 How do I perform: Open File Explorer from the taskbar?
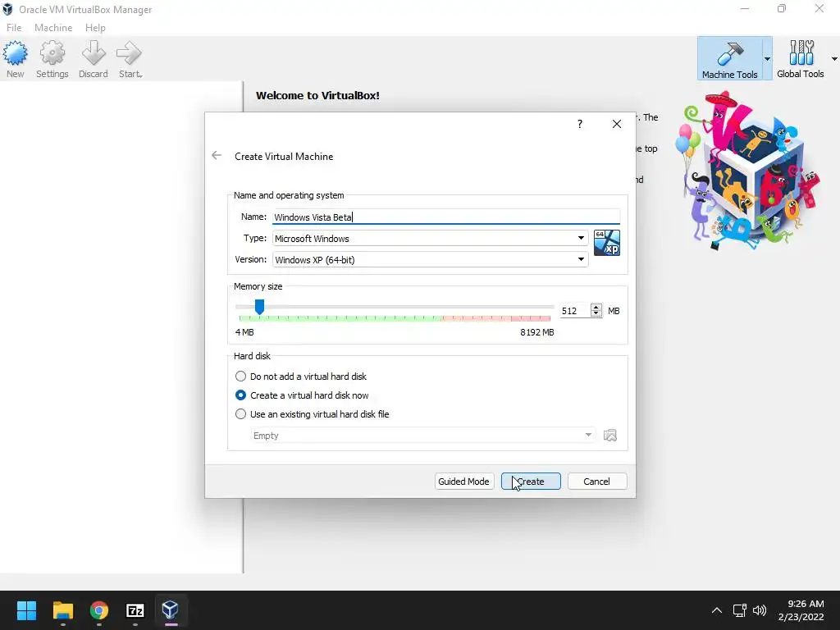tap(62, 610)
